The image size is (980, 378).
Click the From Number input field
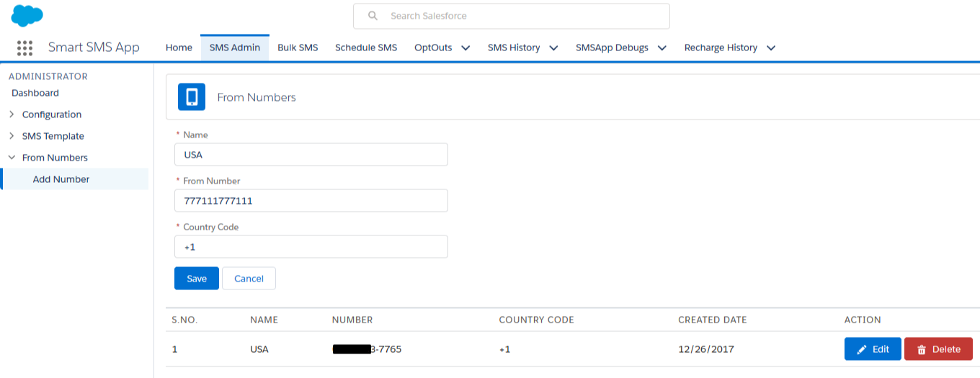tap(311, 200)
